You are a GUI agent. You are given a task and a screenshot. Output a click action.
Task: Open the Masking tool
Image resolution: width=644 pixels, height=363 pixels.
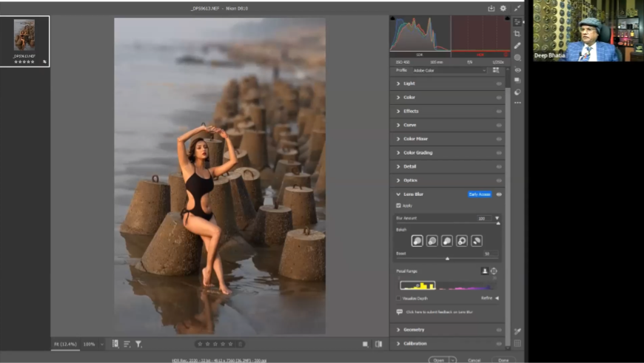517,58
